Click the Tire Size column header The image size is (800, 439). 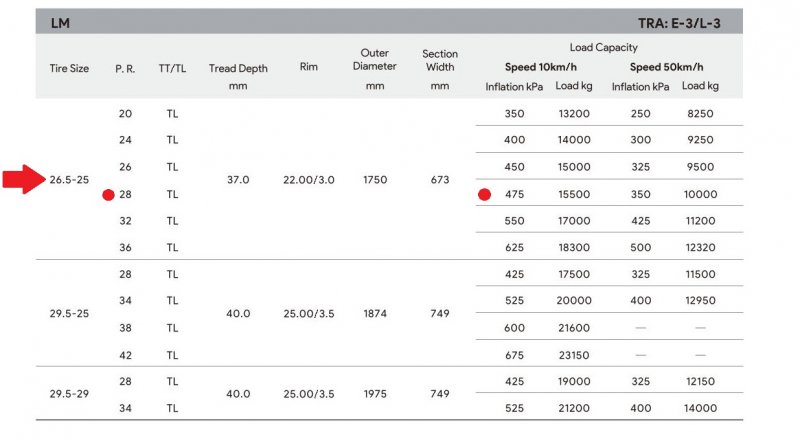(x=69, y=68)
